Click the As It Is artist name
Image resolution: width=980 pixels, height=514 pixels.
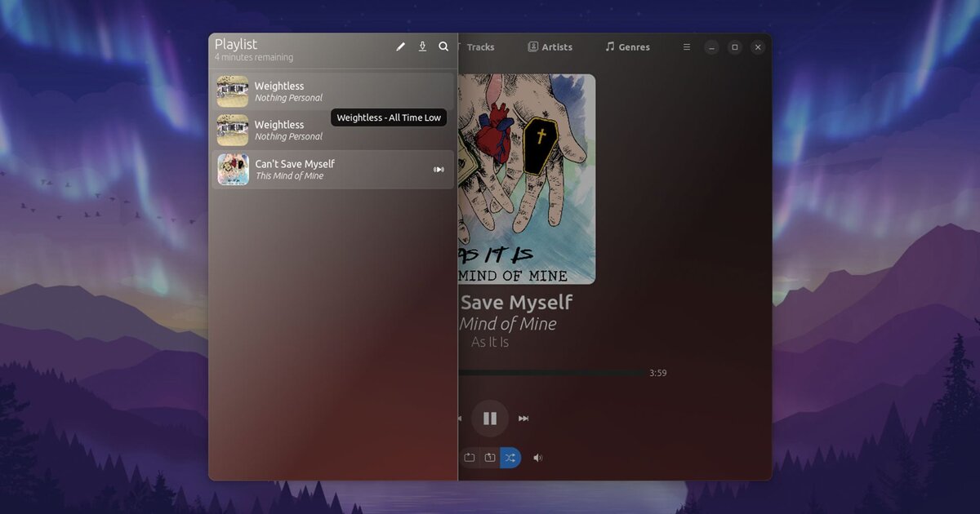click(490, 343)
